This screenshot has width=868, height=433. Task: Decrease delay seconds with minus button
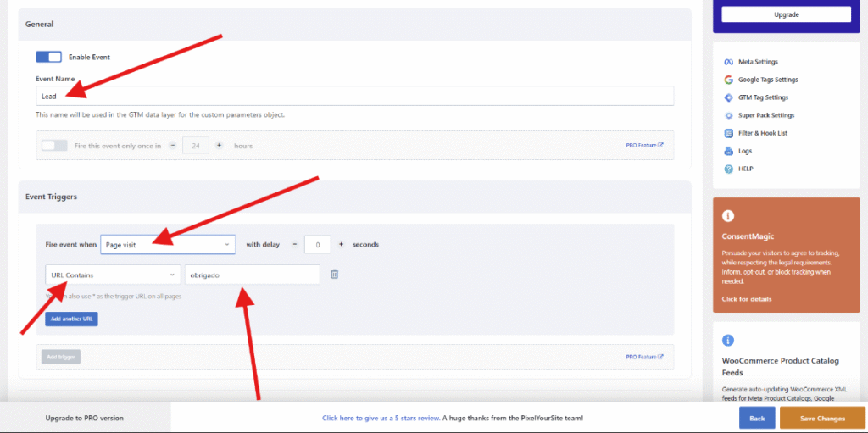(294, 245)
